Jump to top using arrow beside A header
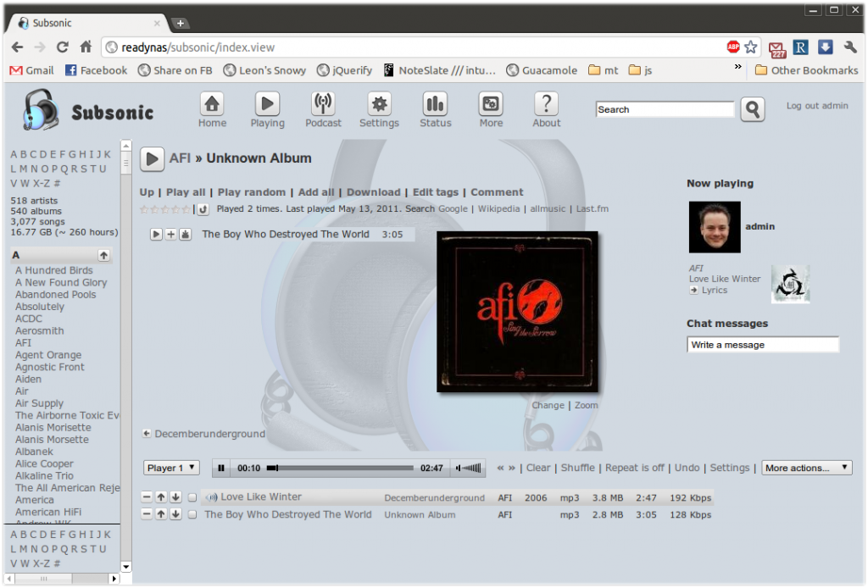 pyautogui.click(x=103, y=255)
